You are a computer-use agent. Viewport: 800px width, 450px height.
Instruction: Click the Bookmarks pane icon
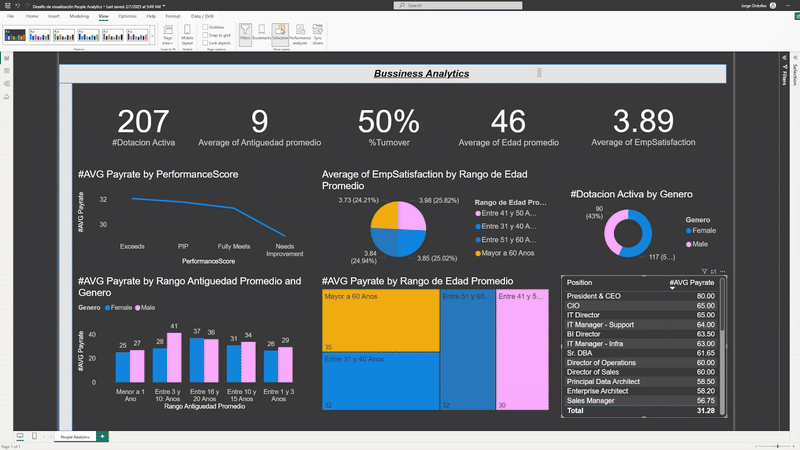tap(263, 36)
